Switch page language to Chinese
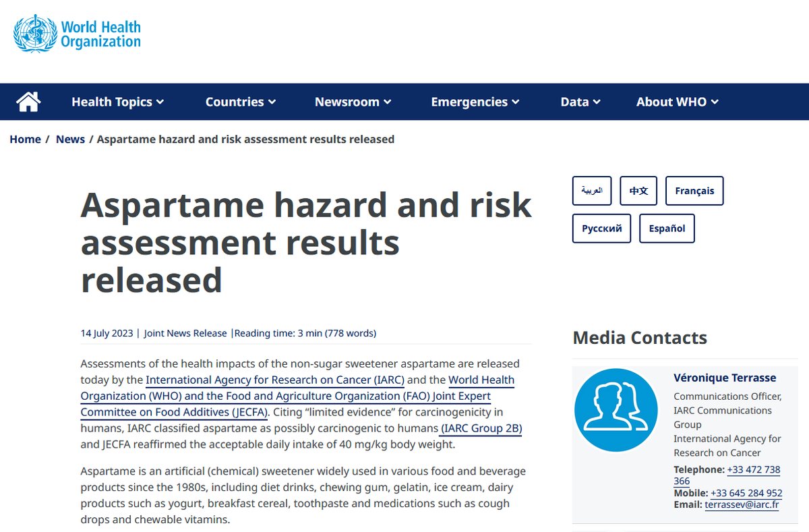The image size is (809, 532). (638, 191)
